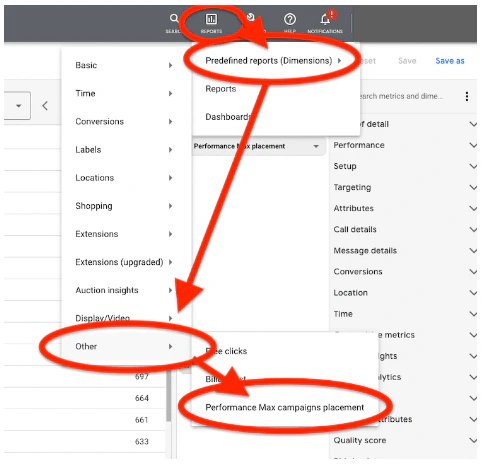
Task: Click the back chevron arrow
Action: tap(45, 106)
